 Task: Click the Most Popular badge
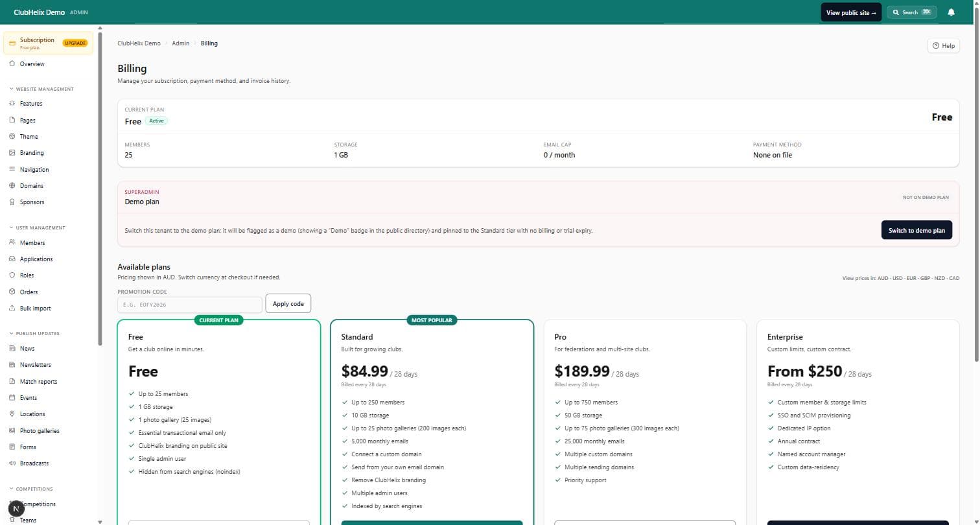(x=432, y=320)
